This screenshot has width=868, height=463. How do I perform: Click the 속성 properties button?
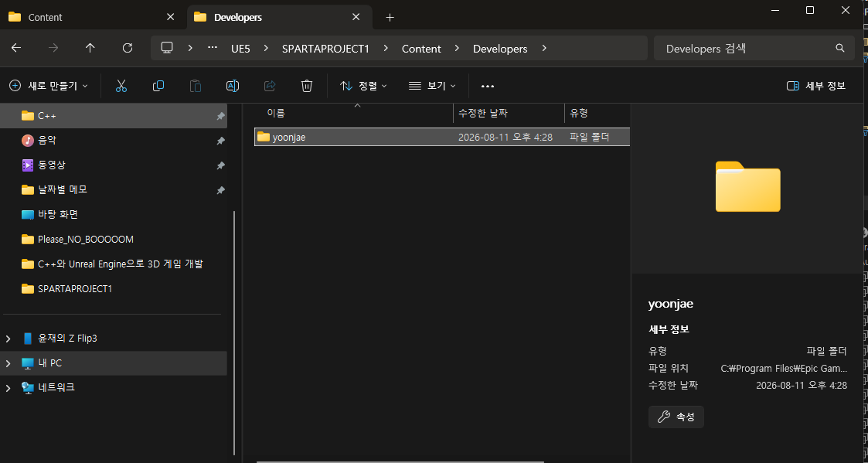[676, 417]
